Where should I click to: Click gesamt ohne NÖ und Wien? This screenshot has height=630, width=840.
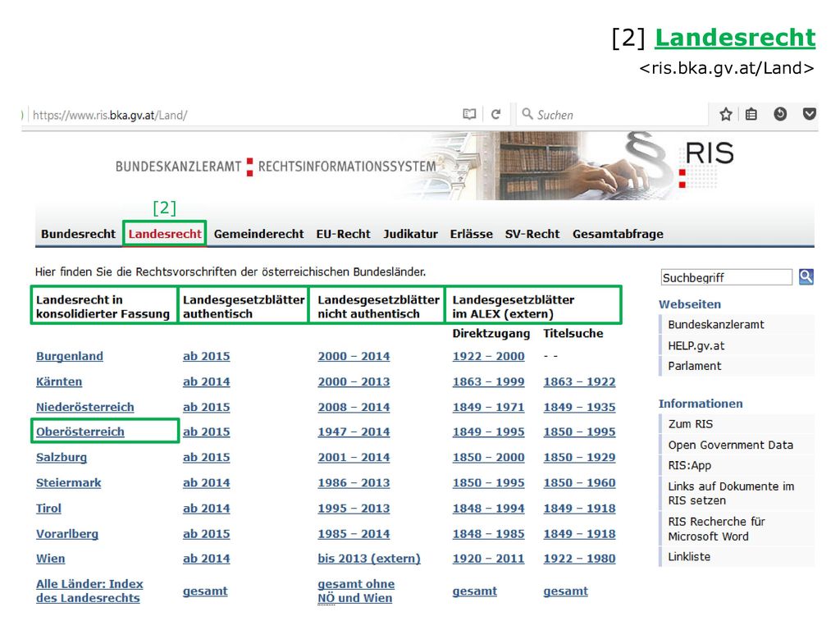point(356,591)
